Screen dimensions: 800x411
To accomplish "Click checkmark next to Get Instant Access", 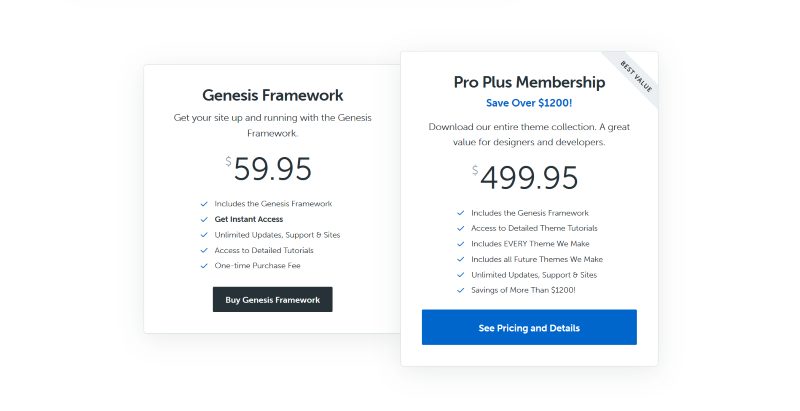I will pos(204,219).
